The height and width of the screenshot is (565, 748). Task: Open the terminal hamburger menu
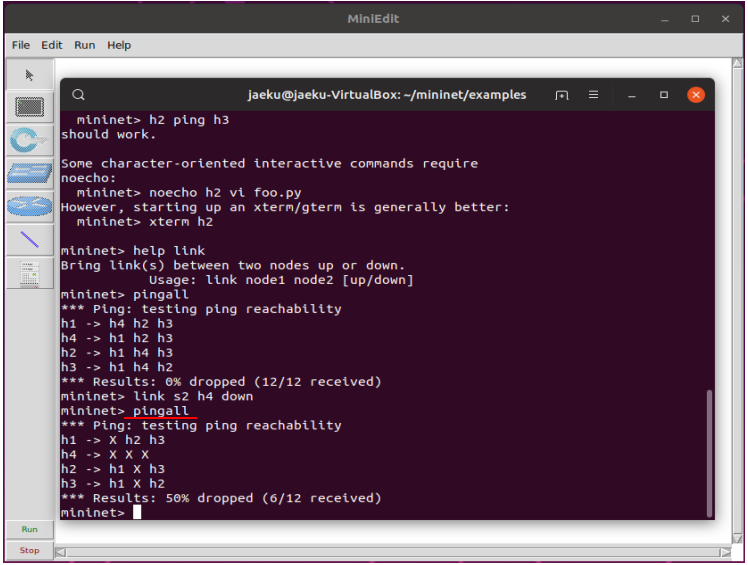[x=593, y=94]
